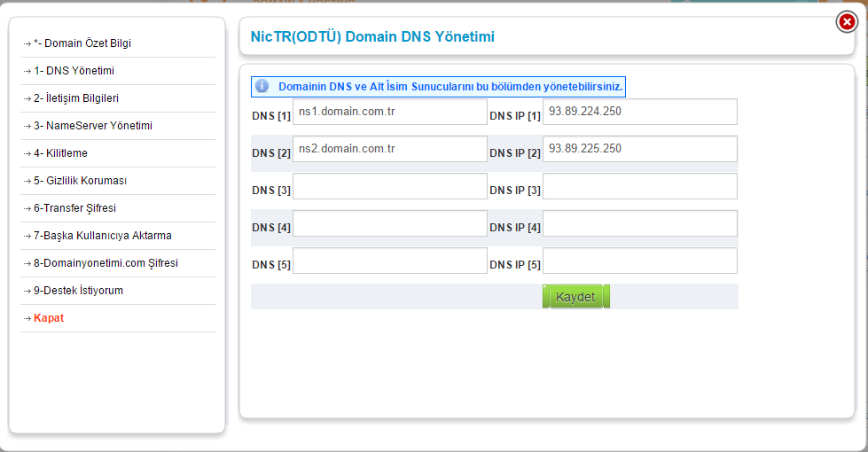This screenshot has height=452, width=868.
Task: Click the NicTR(ODTÜ) Domain DNS Yönetimi heading
Action: pyautogui.click(x=372, y=36)
